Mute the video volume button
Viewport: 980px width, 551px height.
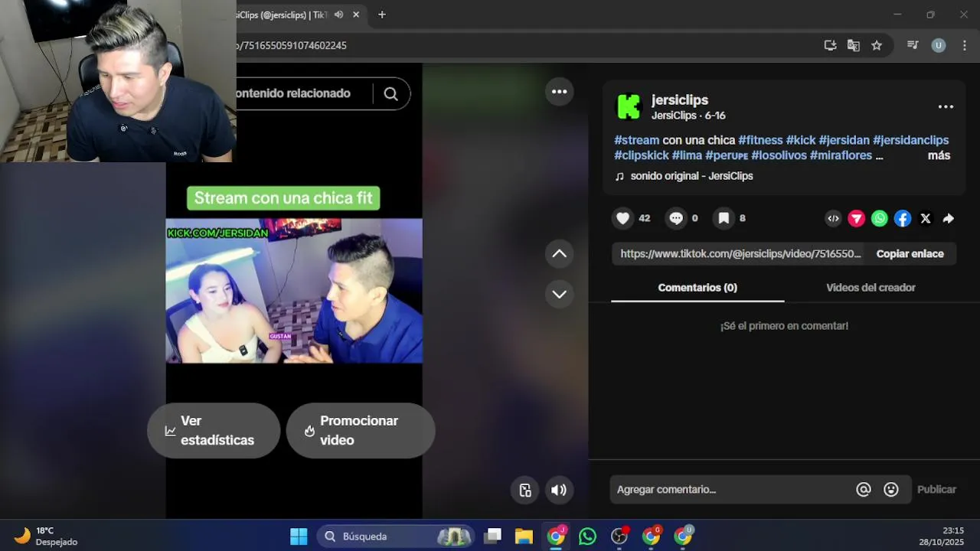559,491
